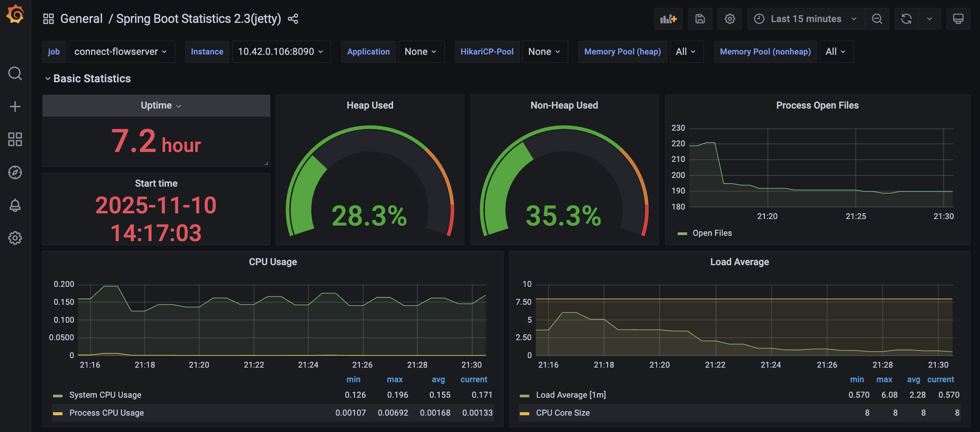Zoom out the time range
This screenshot has height=432, width=980.
click(x=877, y=19)
